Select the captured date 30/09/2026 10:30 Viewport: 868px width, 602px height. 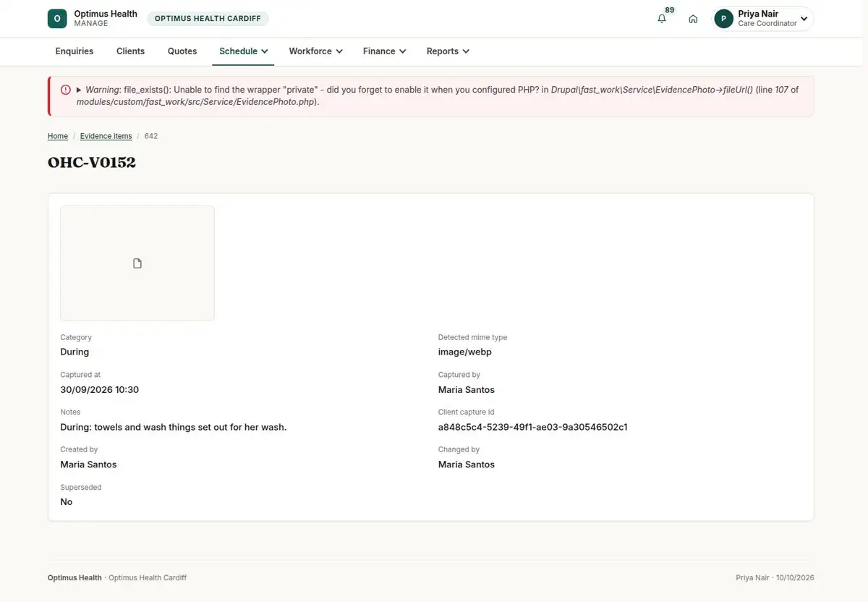point(100,389)
